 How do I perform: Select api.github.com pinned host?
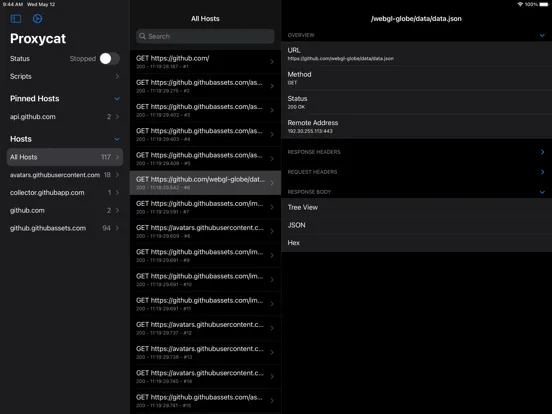click(65, 117)
